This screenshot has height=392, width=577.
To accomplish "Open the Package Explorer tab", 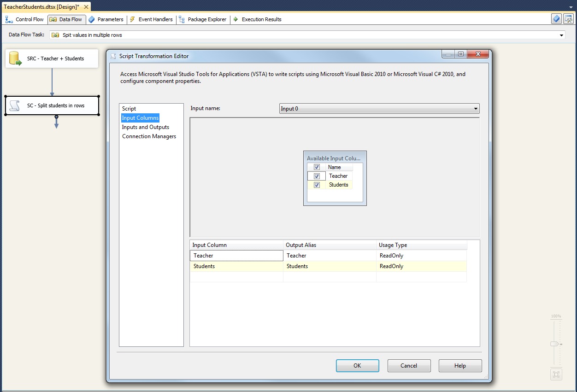I will pyautogui.click(x=206, y=19).
